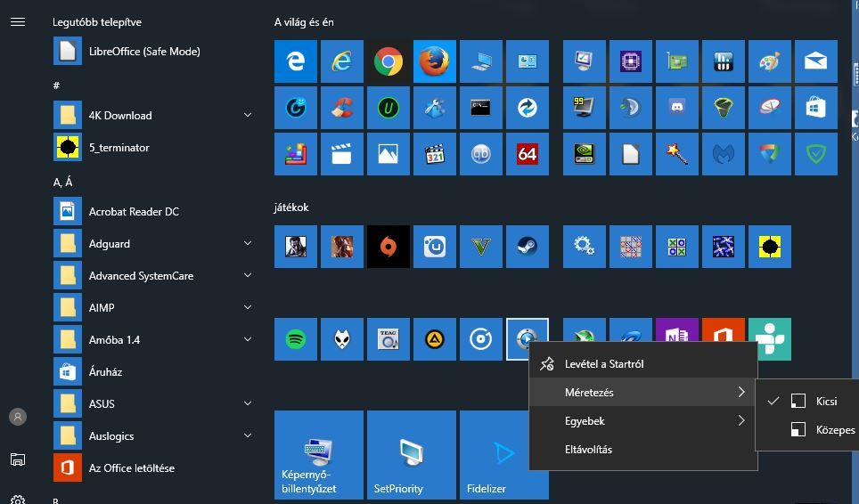Open File Explorer from the Start sidebar

(x=18, y=459)
